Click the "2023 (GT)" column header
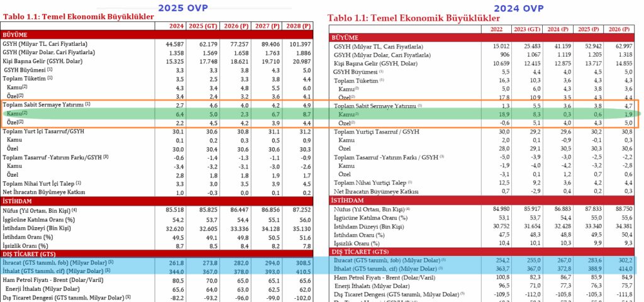 [x=526, y=29]
